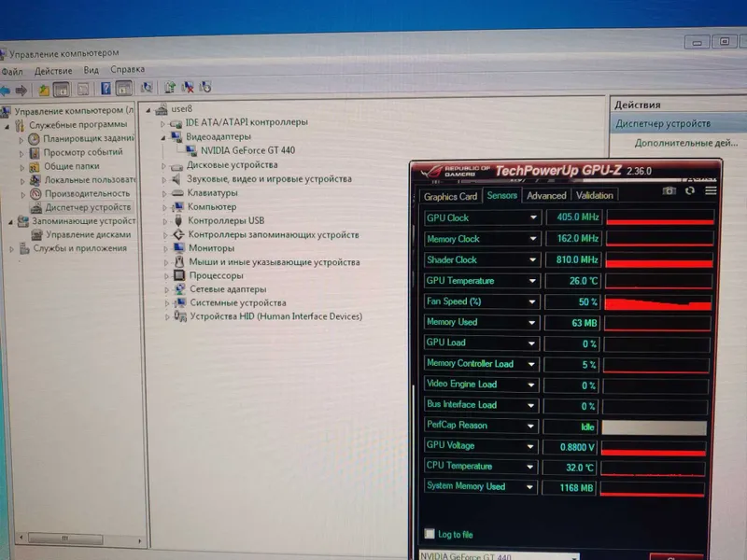Click the Back arrow in the toolbar

click(6, 90)
